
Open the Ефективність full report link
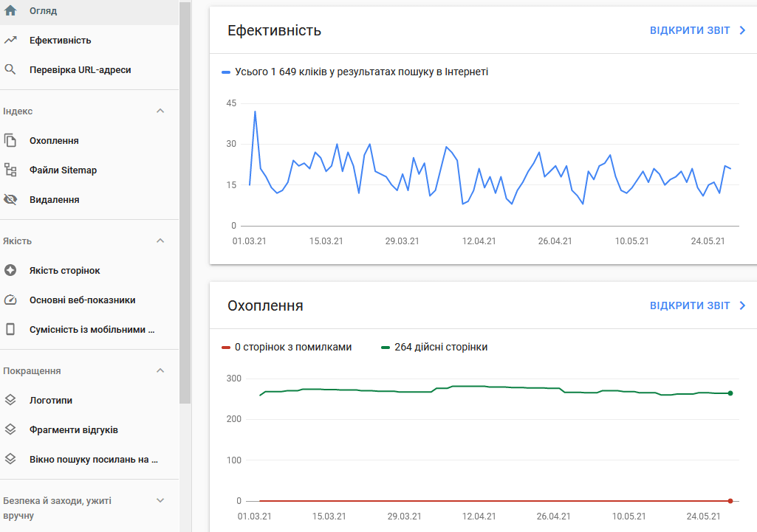(x=697, y=30)
